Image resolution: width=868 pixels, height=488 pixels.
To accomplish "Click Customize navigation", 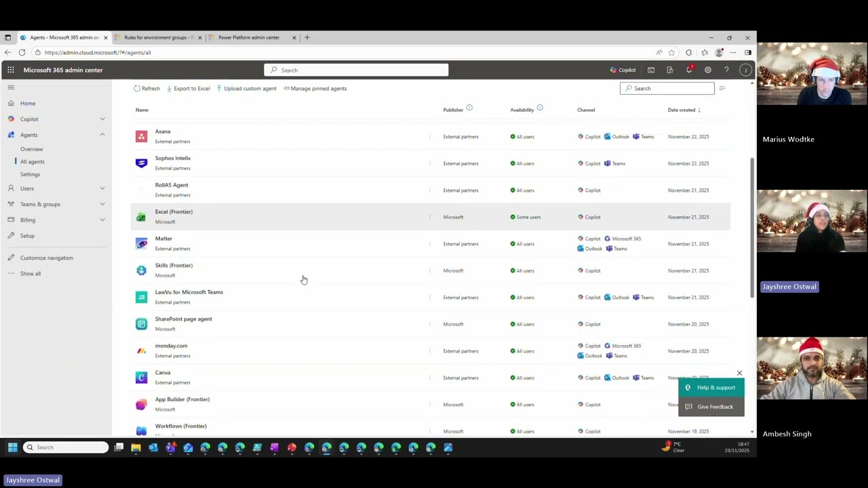I will 46,258.
